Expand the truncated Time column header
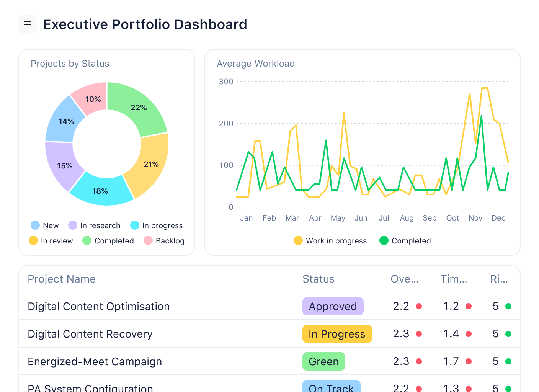The image size is (539, 392). pos(454,279)
